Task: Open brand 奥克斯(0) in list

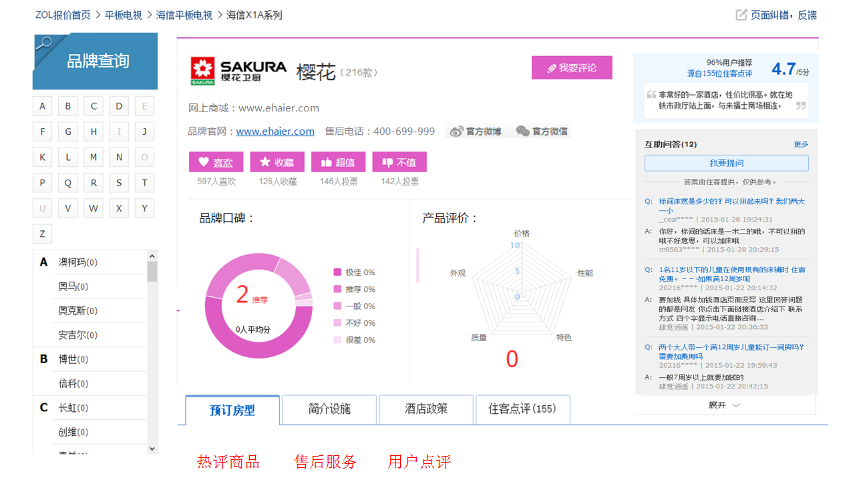Action: (78, 311)
